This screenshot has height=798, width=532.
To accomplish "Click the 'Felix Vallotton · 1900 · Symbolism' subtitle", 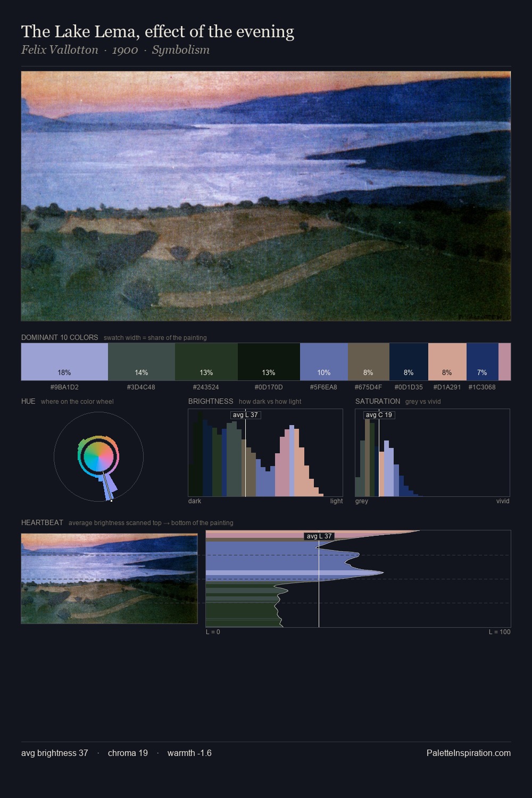I will tap(115, 50).
